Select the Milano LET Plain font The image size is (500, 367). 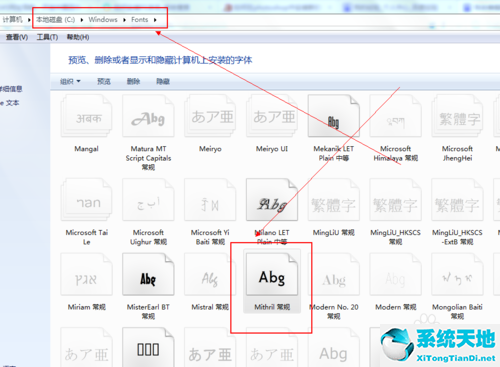pyautogui.click(x=272, y=200)
